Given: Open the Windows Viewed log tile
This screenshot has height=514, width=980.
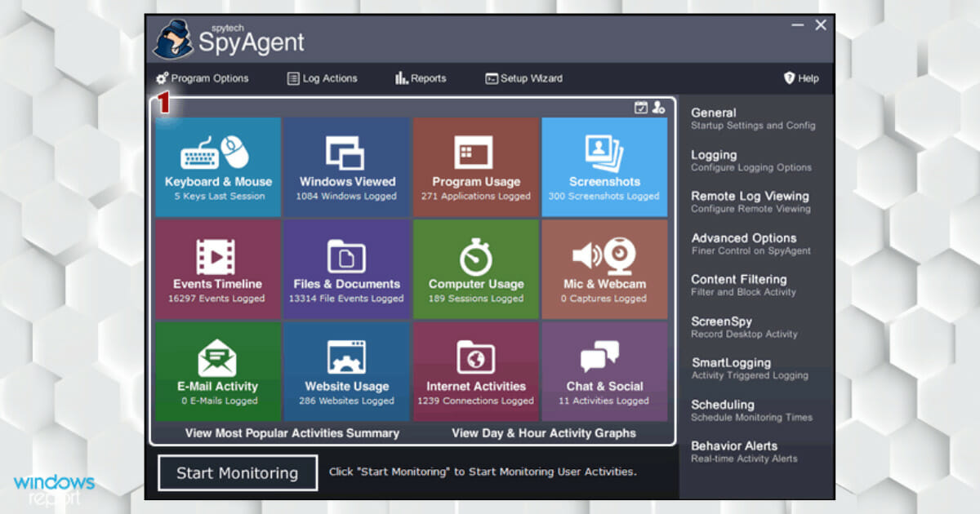Looking at the screenshot, I should click(347, 167).
